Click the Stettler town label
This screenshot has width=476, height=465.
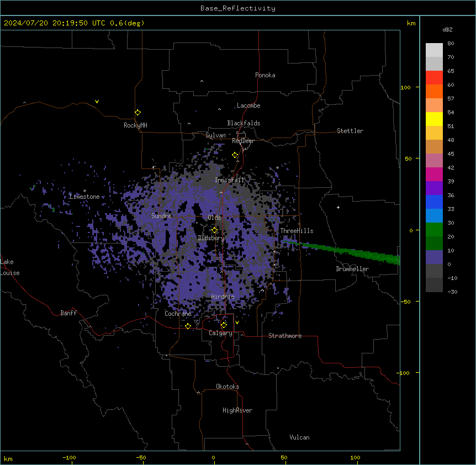click(350, 131)
